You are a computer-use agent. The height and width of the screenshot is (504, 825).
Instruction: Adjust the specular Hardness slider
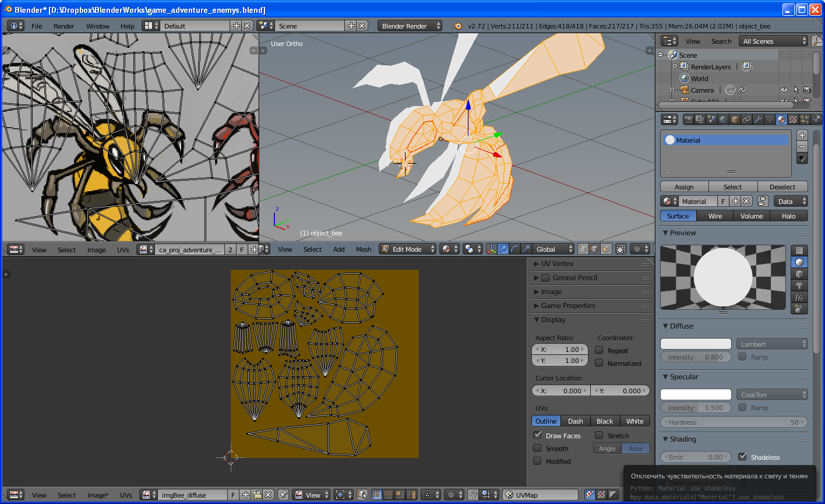(734, 422)
